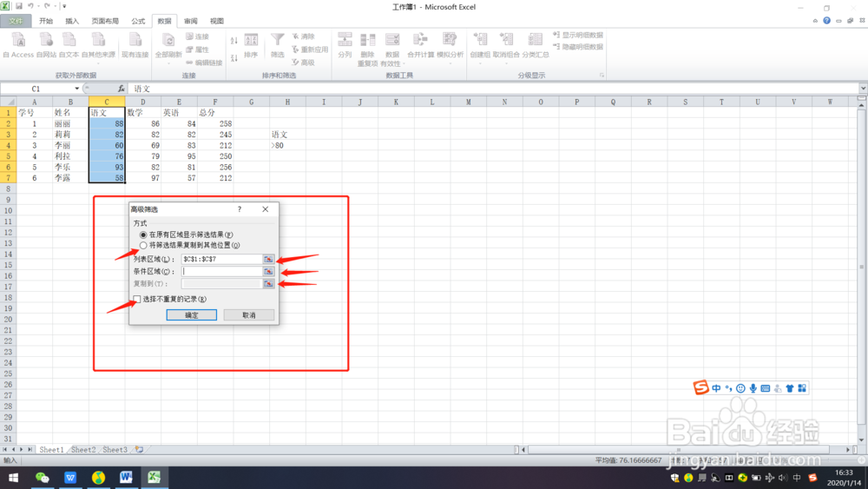The image size is (868, 489).
Task: Open the Sheet3 worksheet tab
Action: coord(115,450)
